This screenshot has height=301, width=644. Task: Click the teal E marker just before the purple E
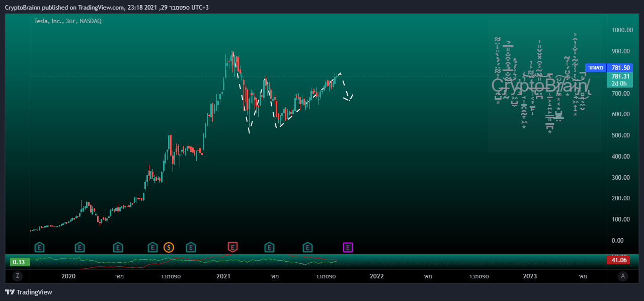(307, 247)
